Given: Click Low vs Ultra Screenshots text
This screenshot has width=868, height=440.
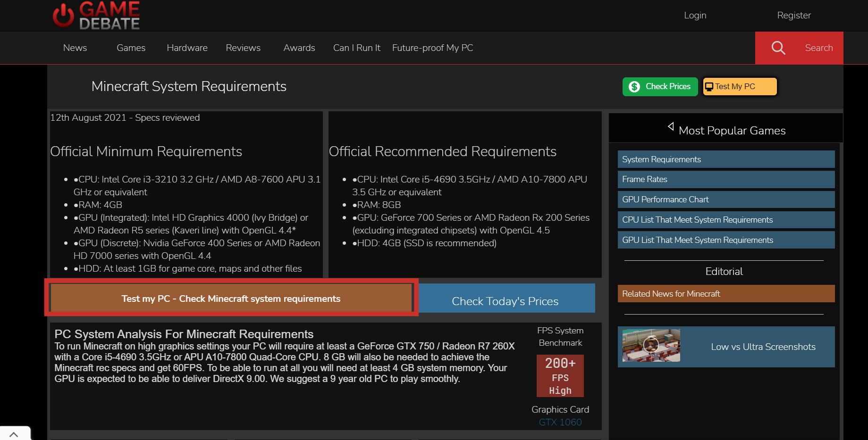Looking at the screenshot, I should coord(763,347).
